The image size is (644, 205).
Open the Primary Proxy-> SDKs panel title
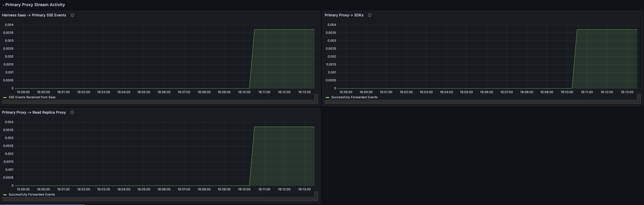[344, 15]
